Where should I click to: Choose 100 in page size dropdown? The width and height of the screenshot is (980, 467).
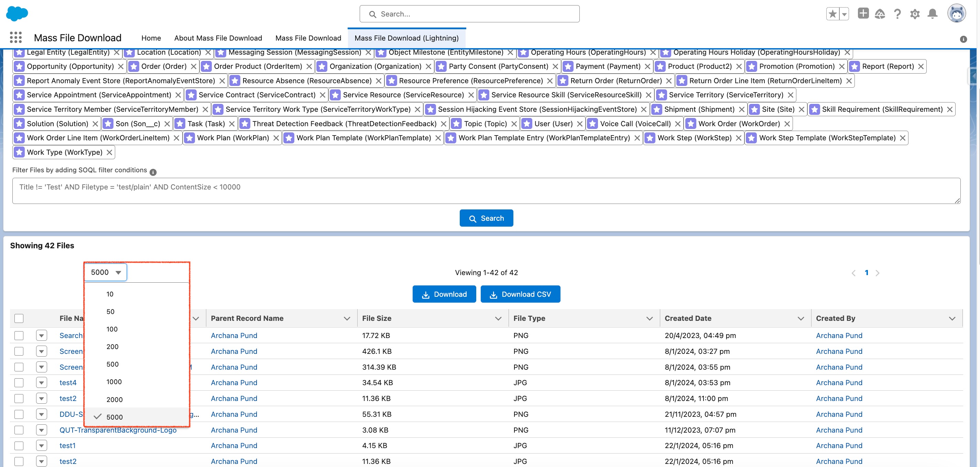click(x=112, y=329)
